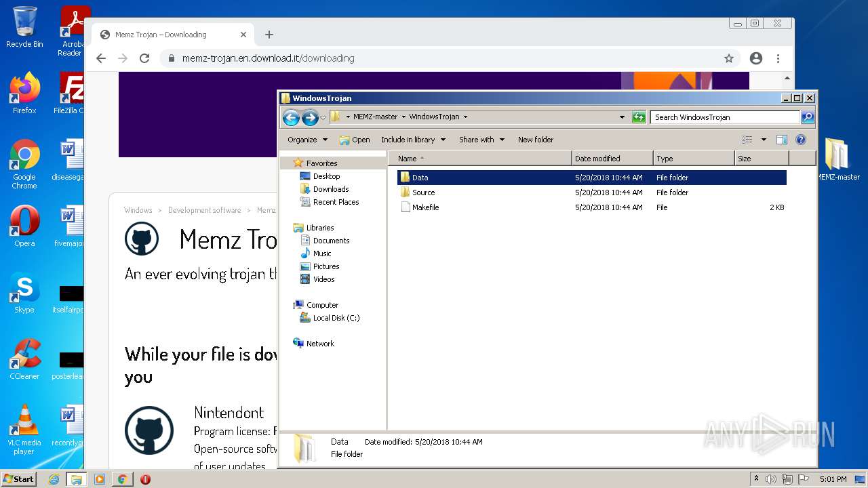868x488 pixels.
Task: Click the Start button
Action: pyautogui.click(x=18, y=479)
